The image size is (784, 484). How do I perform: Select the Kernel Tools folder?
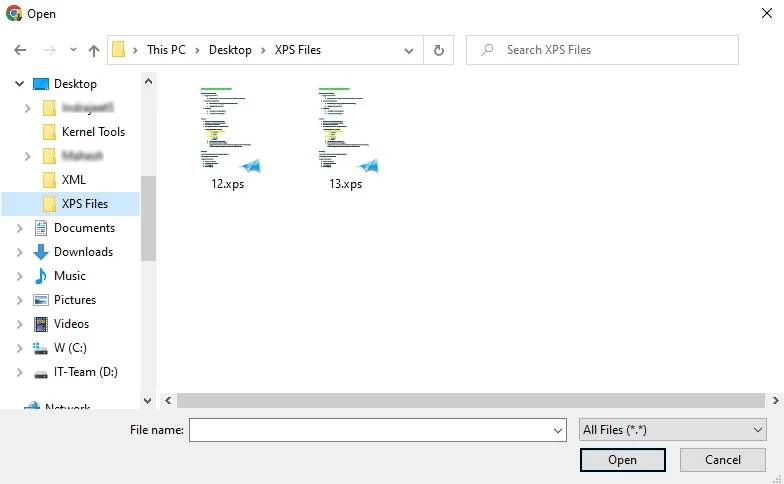click(x=94, y=132)
